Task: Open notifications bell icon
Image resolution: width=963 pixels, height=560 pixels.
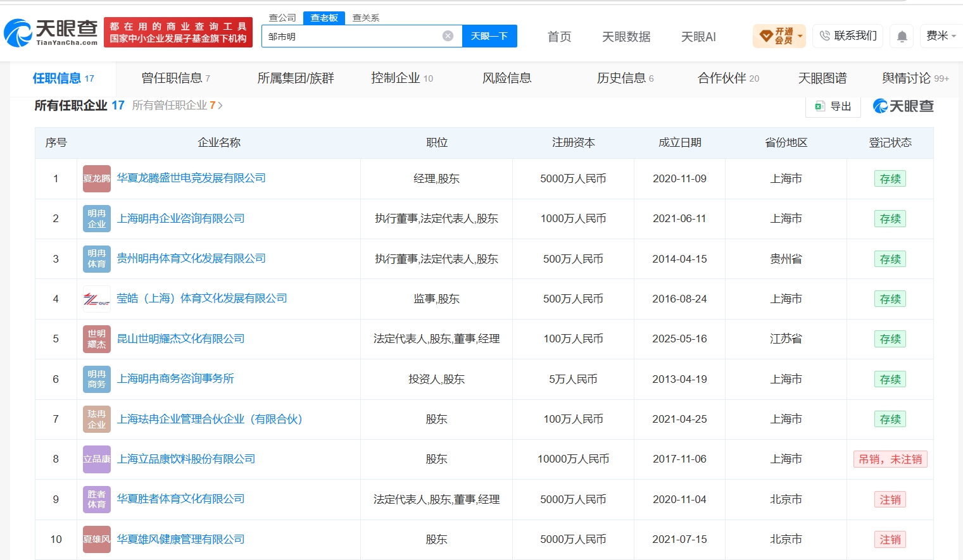Action: point(902,37)
